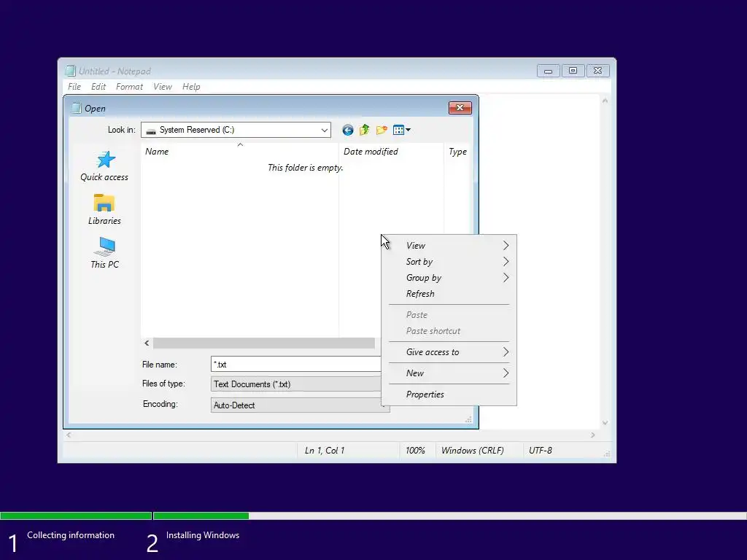Click the file list horizontal scrollbar track

[x=263, y=343]
